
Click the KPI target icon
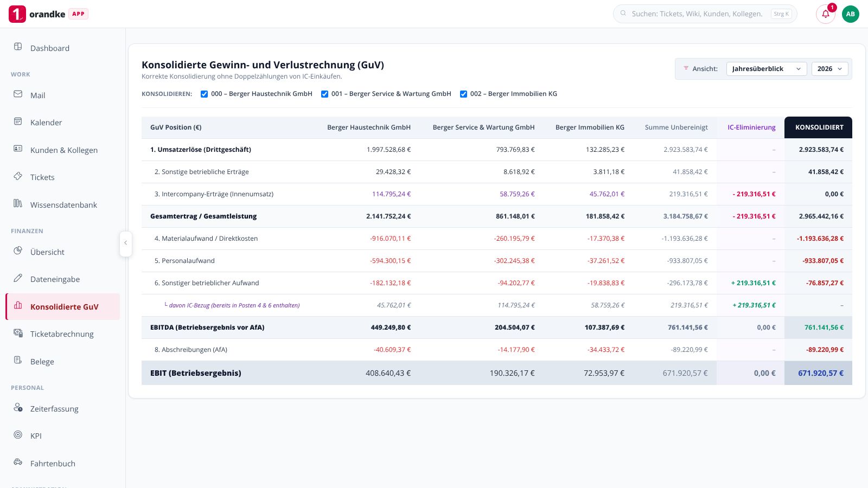tap(18, 434)
